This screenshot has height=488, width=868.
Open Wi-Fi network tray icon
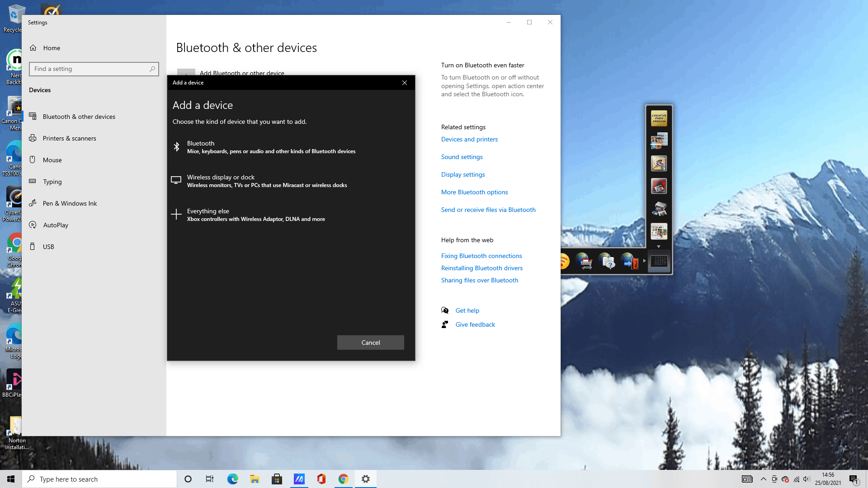coord(796,479)
